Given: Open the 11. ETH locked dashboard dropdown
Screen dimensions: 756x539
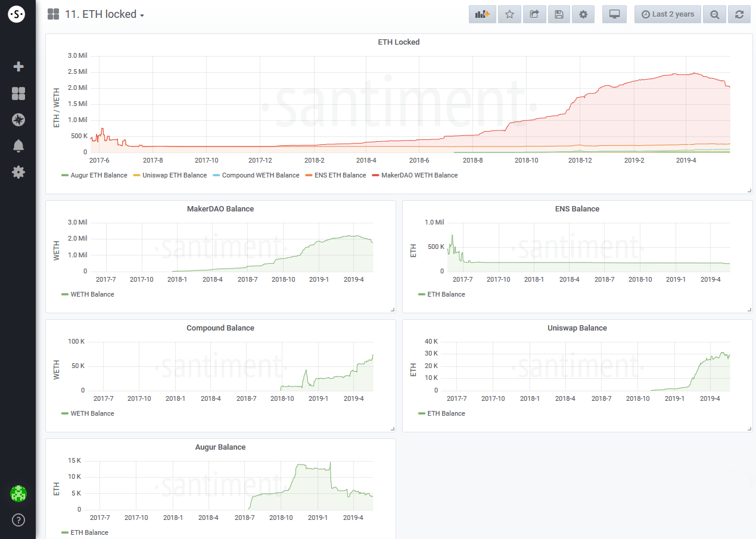Looking at the screenshot, I should pyautogui.click(x=104, y=14).
